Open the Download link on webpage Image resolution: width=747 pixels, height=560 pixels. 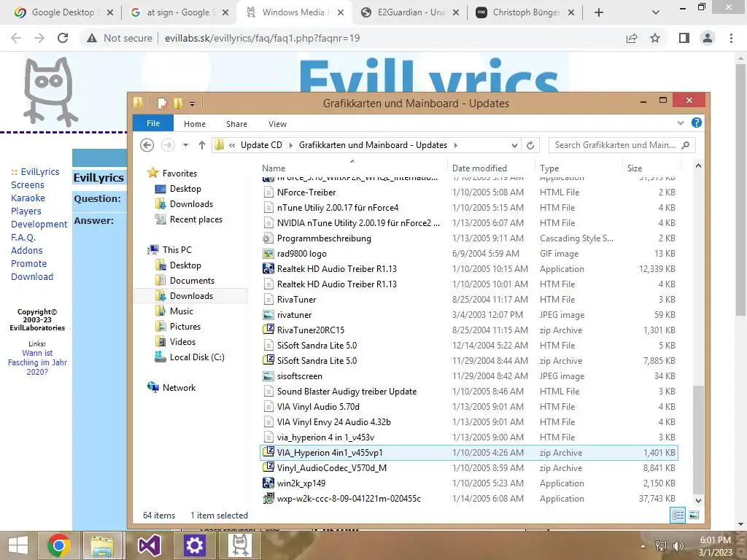(32, 276)
